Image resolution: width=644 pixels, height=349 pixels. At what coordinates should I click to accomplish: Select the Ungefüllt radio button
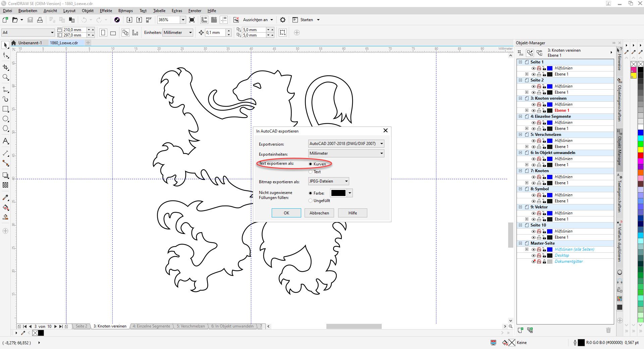(x=311, y=201)
